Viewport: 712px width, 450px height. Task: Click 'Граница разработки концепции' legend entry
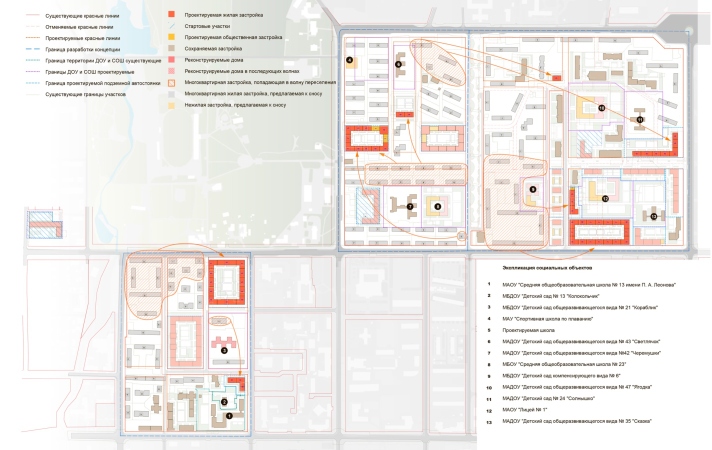click(x=76, y=49)
